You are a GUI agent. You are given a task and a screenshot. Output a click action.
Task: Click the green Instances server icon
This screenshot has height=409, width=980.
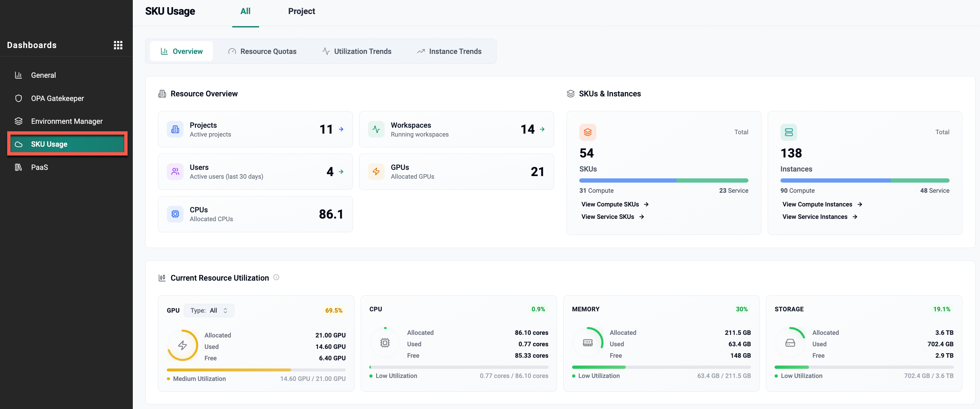point(788,132)
